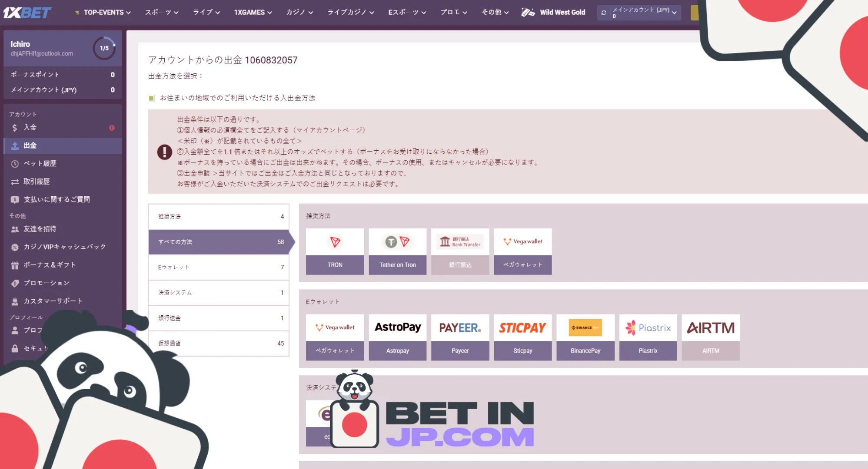Image resolution: width=868 pixels, height=469 pixels.
Task: Select the Eウォレット category tab
Action: pos(219,268)
